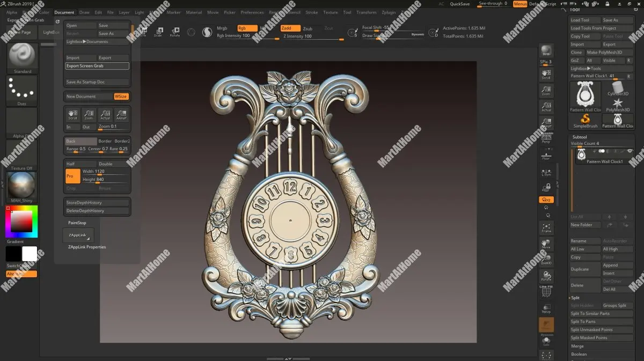Click the Zoom icon in Document panel

[x=89, y=114]
